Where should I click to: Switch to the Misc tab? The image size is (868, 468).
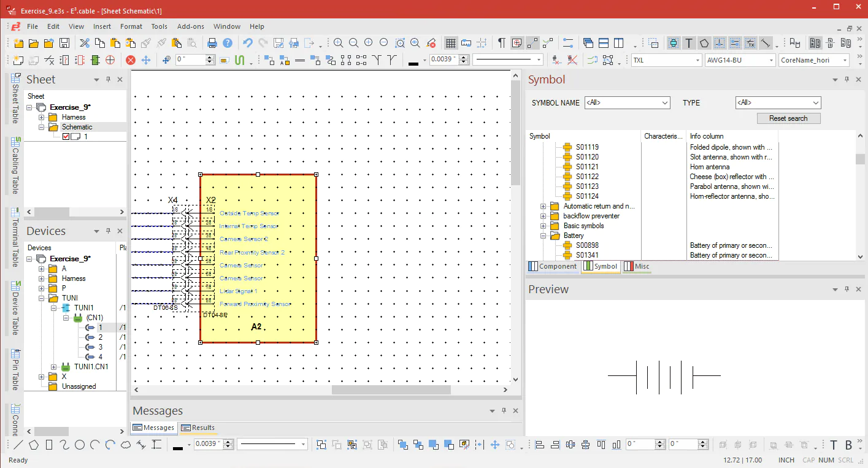[636, 267]
